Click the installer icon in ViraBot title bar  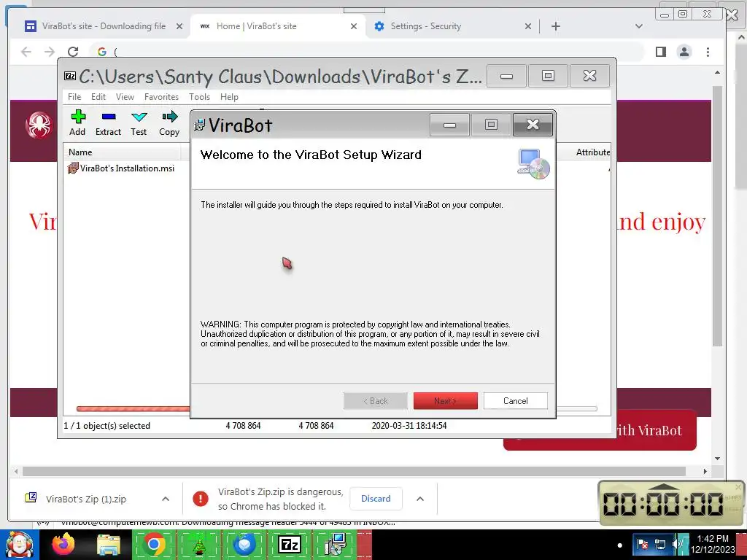[x=200, y=125]
